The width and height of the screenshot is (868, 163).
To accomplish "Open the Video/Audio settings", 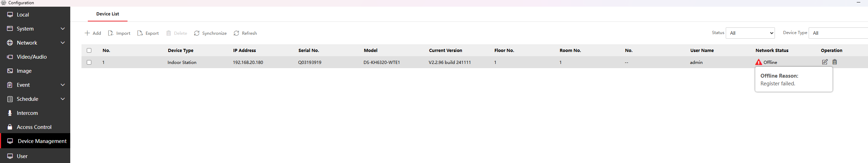I will pos(32,57).
